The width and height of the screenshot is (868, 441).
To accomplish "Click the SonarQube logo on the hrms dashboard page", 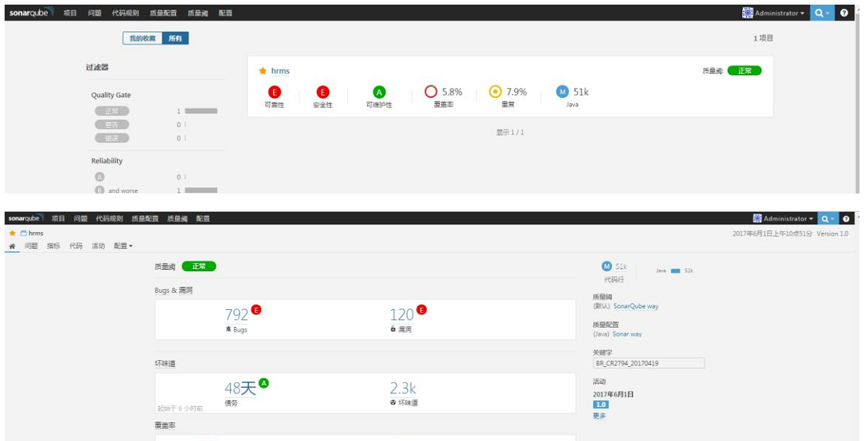I will click(25, 218).
